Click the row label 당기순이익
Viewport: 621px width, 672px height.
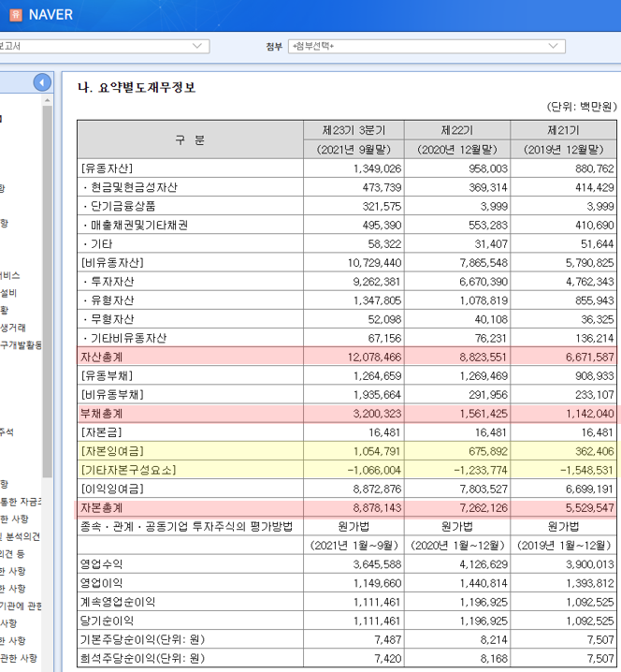[x=107, y=621]
